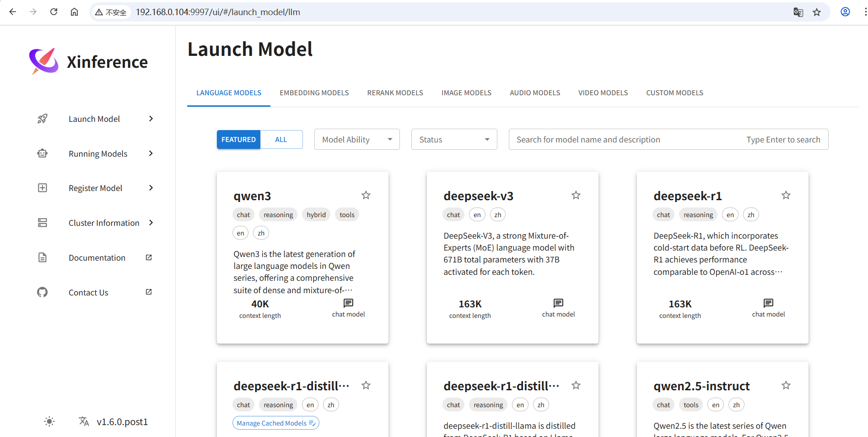Bookmark this page with star icon
Screen dimensions: 868x437
pos(817,12)
